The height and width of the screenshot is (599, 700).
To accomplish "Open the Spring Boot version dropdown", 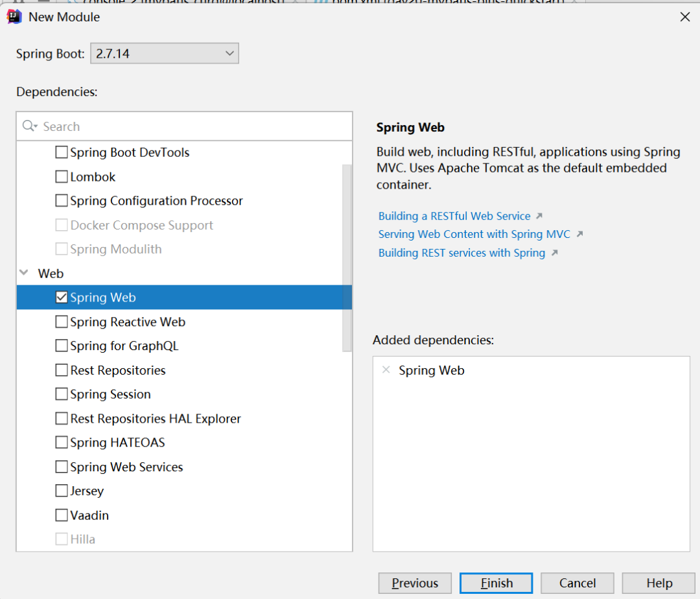I will tap(164, 54).
